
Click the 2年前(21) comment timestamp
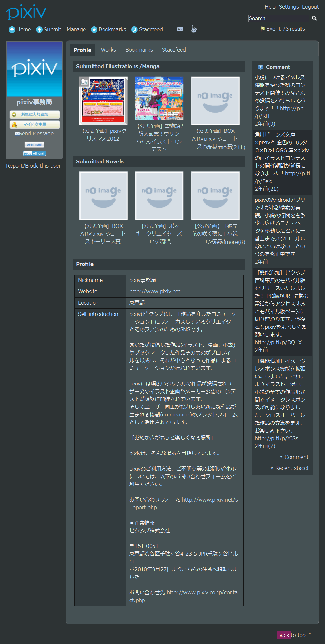point(267,189)
